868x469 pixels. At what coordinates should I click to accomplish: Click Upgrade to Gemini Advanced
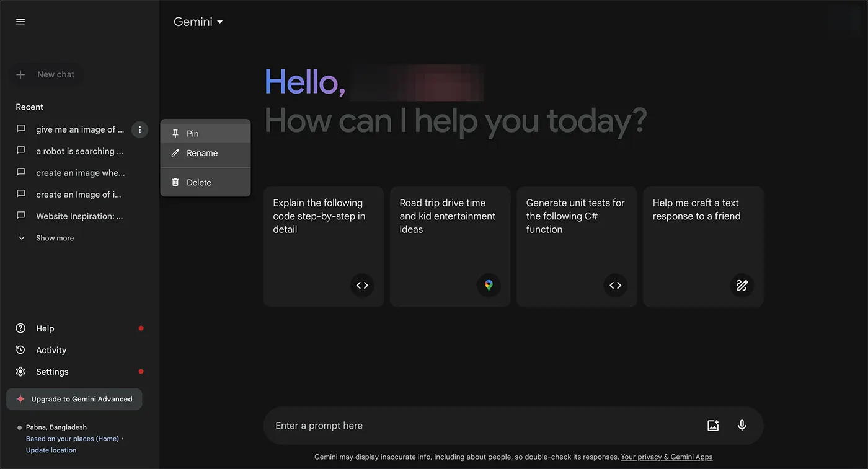(74, 399)
